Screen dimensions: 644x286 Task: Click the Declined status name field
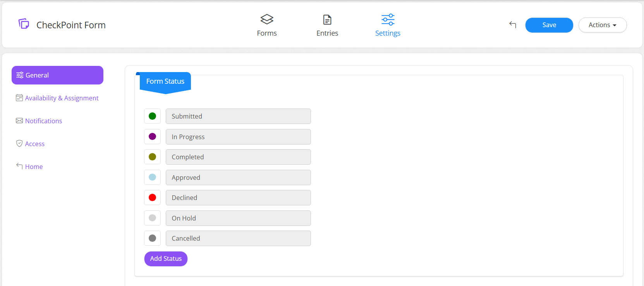[x=238, y=198]
